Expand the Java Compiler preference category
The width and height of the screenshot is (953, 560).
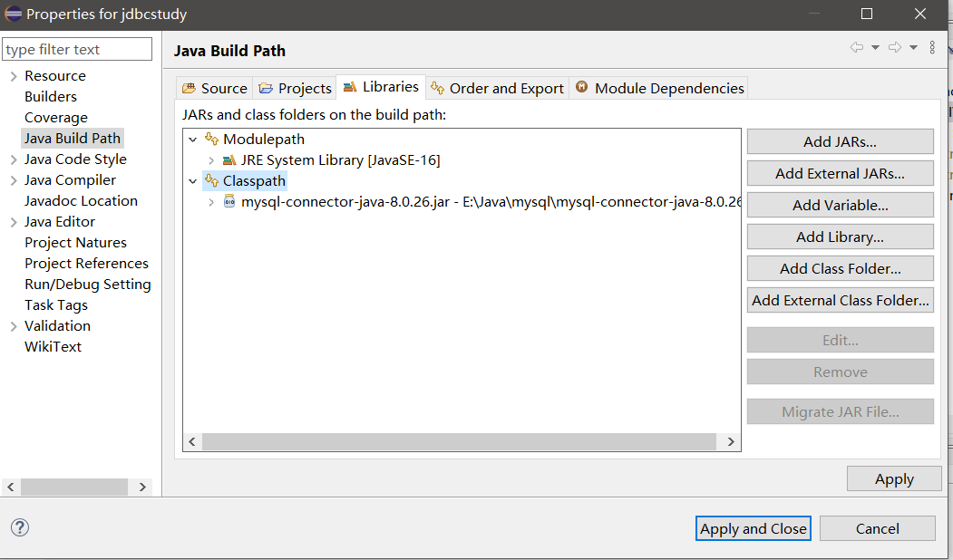tap(14, 180)
